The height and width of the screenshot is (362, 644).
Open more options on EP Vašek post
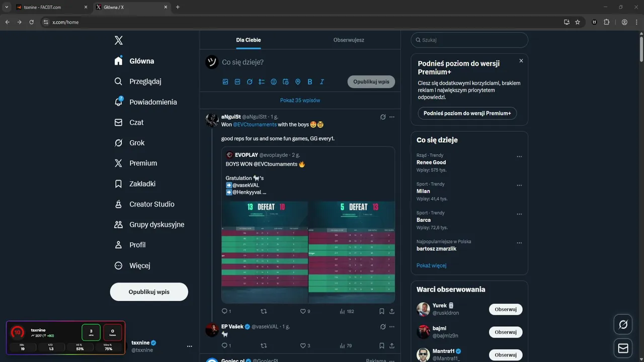point(392,327)
